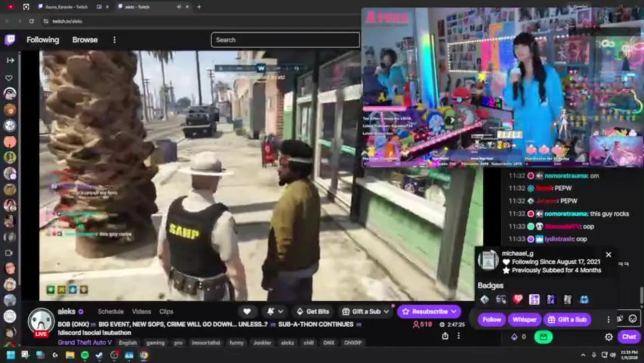The width and height of the screenshot is (644, 363).
Task: Open the emote picker smiley icon
Action: tap(633, 319)
